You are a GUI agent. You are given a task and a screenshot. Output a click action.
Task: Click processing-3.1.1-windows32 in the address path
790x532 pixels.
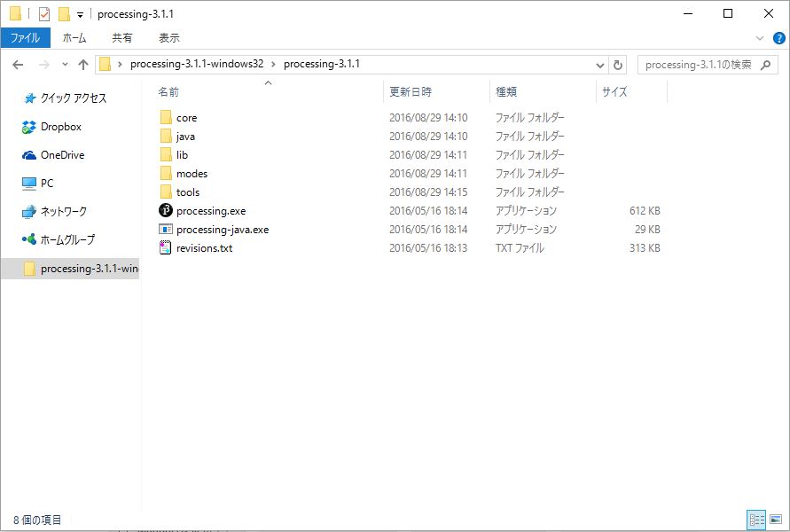[x=197, y=64]
